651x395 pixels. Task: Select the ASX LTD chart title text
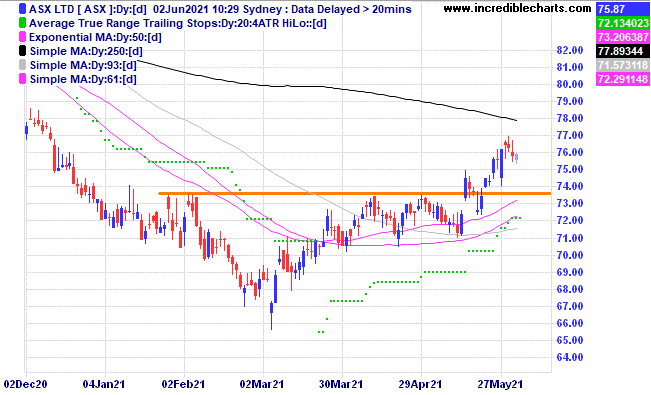click(220, 9)
